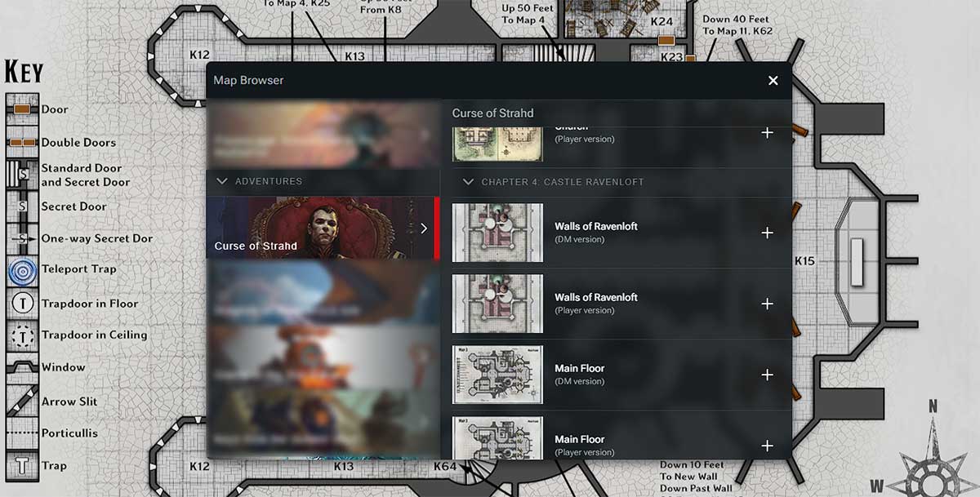Image resolution: width=980 pixels, height=497 pixels.
Task: Click the Portcullis icon in the Key
Action: pyautogui.click(x=22, y=433)
